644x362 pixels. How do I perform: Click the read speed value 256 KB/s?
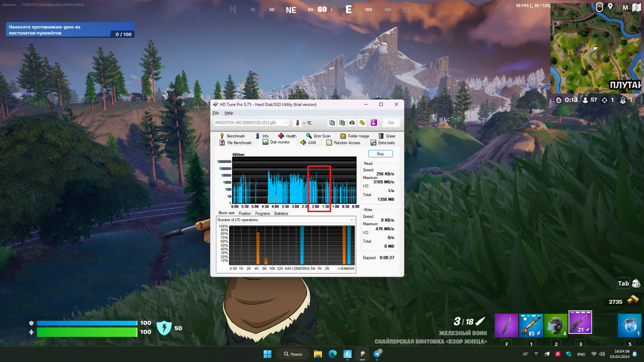coord(385,173)
